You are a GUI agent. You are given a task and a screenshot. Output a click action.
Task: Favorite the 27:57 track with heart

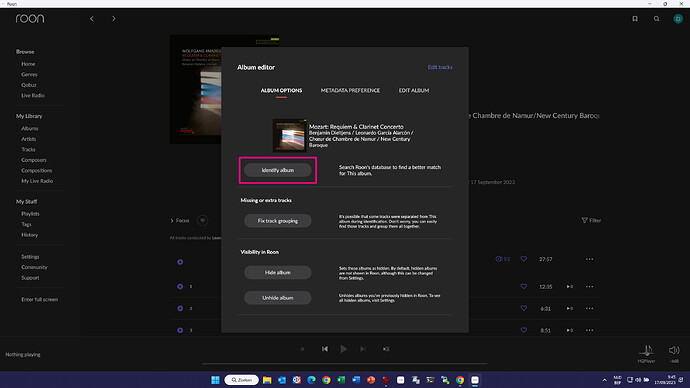coord(524,259)
